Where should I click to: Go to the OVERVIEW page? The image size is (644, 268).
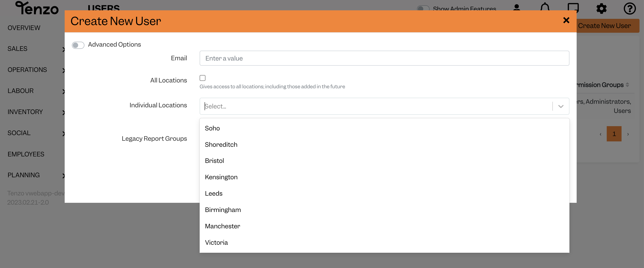tap(24, 28)
